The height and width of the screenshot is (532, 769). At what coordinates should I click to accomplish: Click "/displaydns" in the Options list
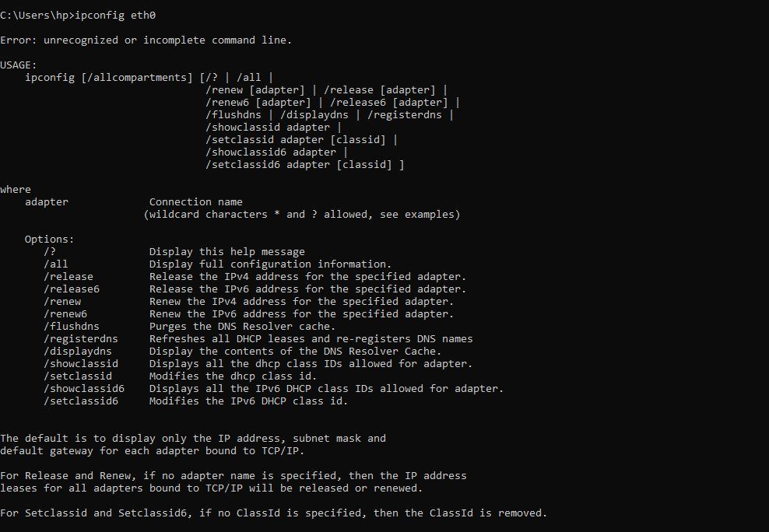(78, 352)
